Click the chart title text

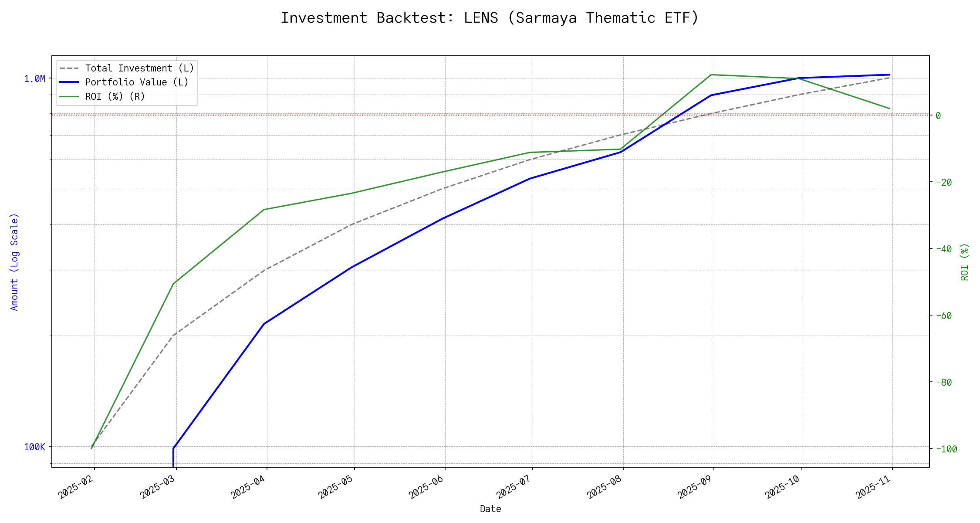[490, 18]
